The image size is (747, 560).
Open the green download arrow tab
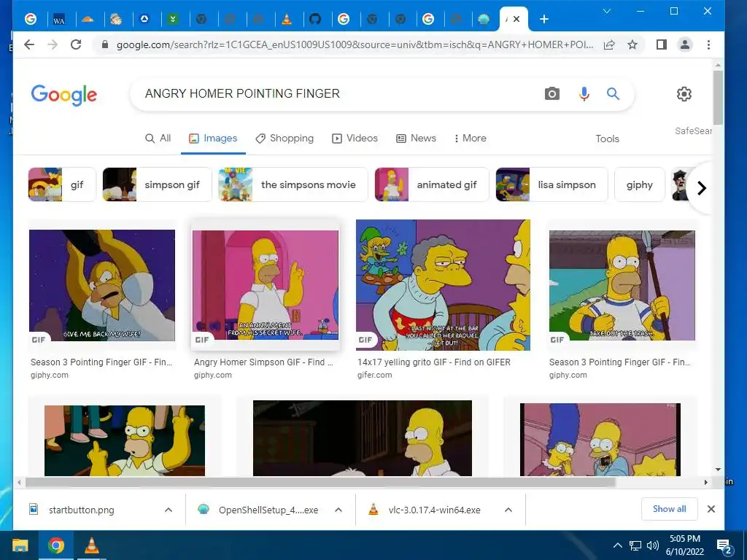point(173,20)
